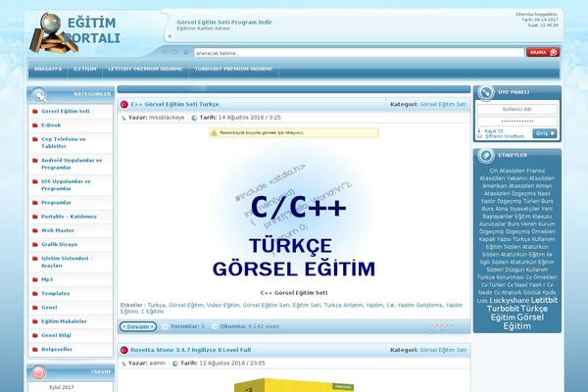Click the folder icon beside E-Book
The height and width of the screenshot is (392, 588).
pyautogui.click(x=35, y=125)
